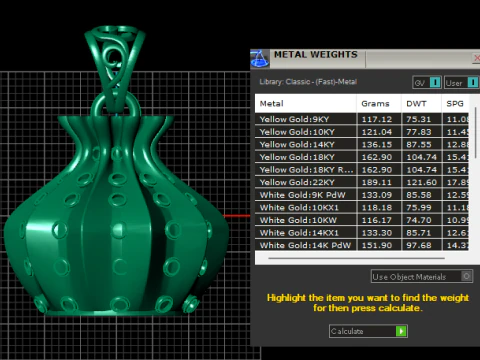This screenshot has height=360, width=480.
Task: Click the 189.11 grams value
Action: coord(377,182)
